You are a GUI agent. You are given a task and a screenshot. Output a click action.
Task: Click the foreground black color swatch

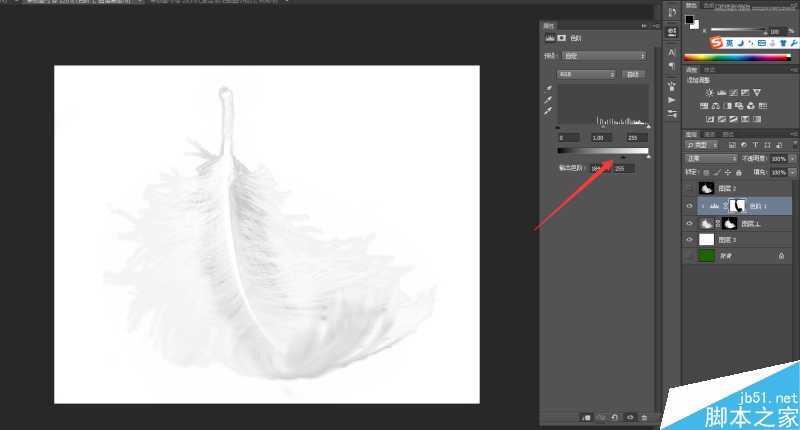point(690,19)
